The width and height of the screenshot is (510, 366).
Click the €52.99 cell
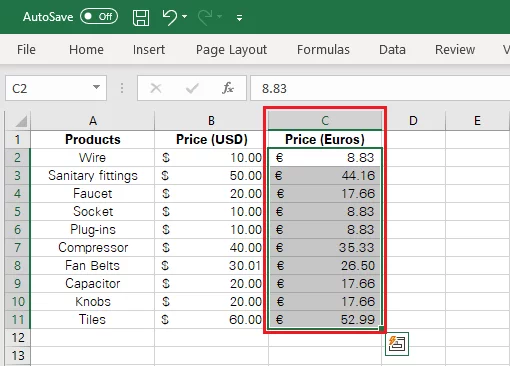pyautogui.click(x=325, y=320)
